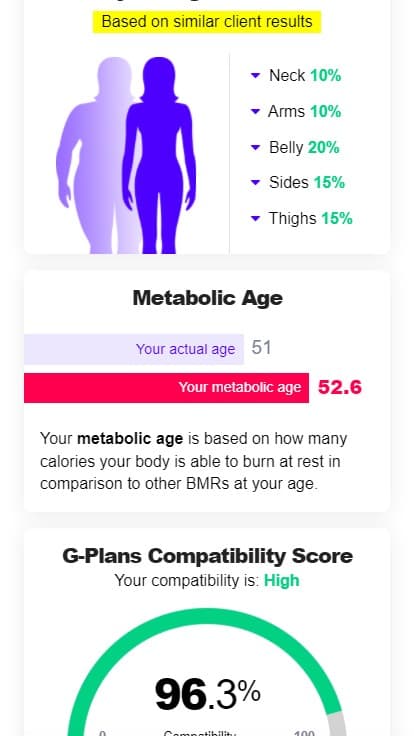Click the down arrow beside Neck

click(255, 75)
